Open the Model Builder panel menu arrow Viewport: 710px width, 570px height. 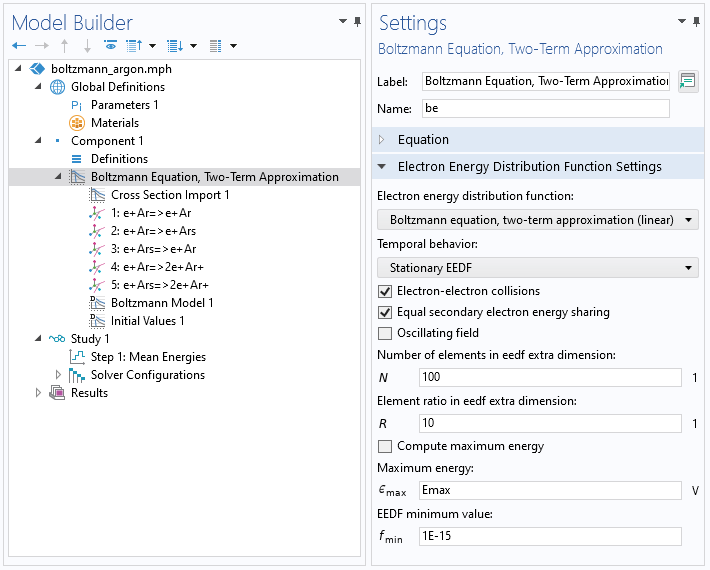pos(343,21)
